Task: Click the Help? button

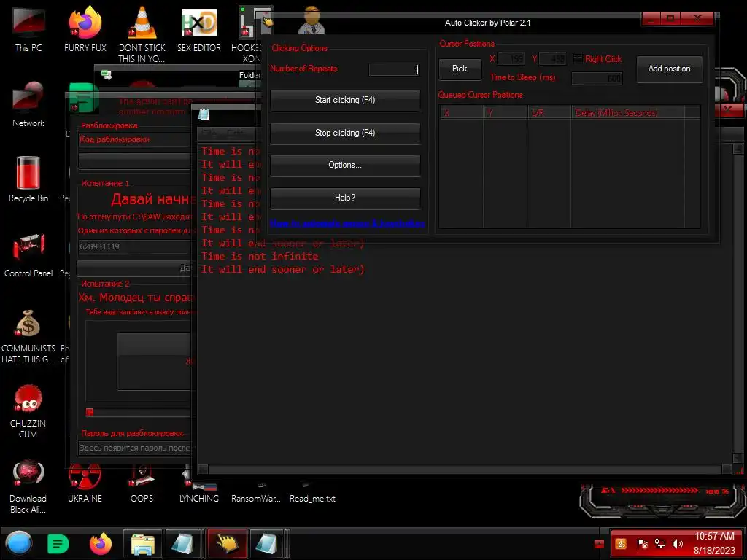Action: tap(345, 198)
